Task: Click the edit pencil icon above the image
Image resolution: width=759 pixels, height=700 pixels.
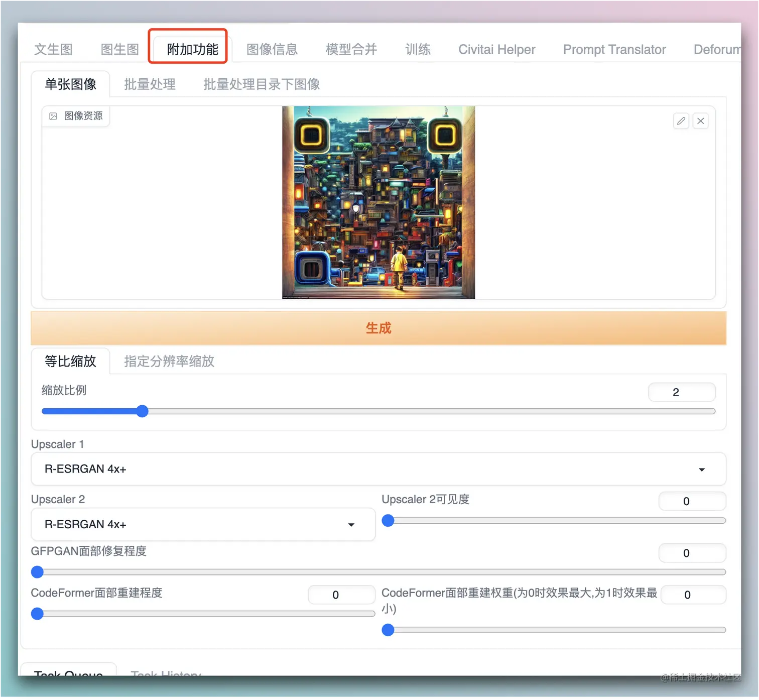Action: click(681, 121)
